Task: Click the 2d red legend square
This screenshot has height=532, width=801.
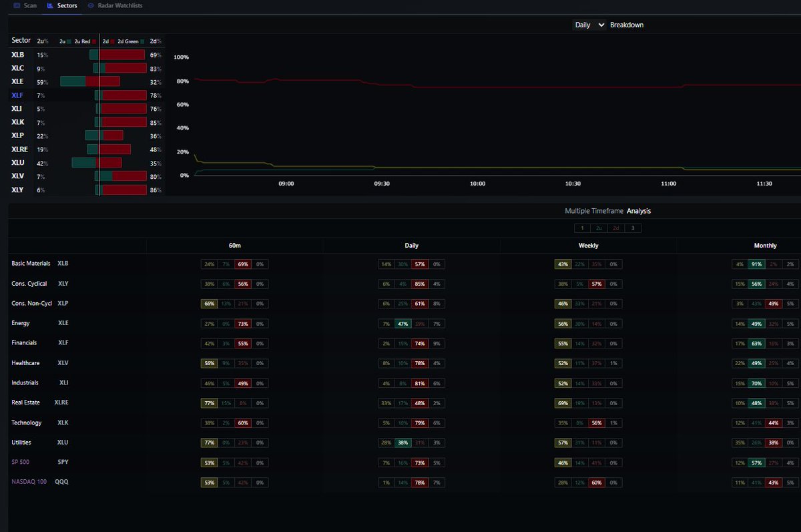Action: tap(112, 41)
